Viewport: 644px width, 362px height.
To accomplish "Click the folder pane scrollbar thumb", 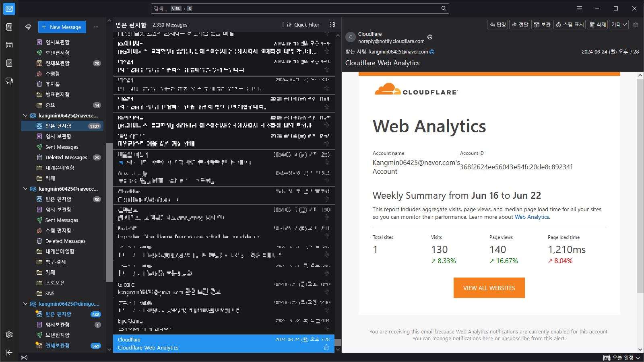I will click(x=109, y=212).
